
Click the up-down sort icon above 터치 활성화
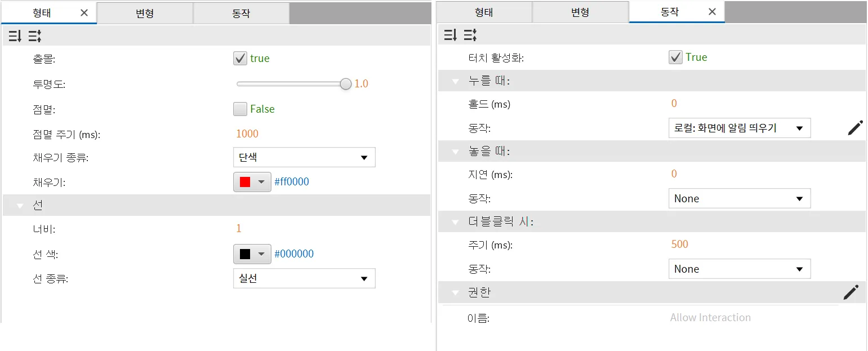470,35
